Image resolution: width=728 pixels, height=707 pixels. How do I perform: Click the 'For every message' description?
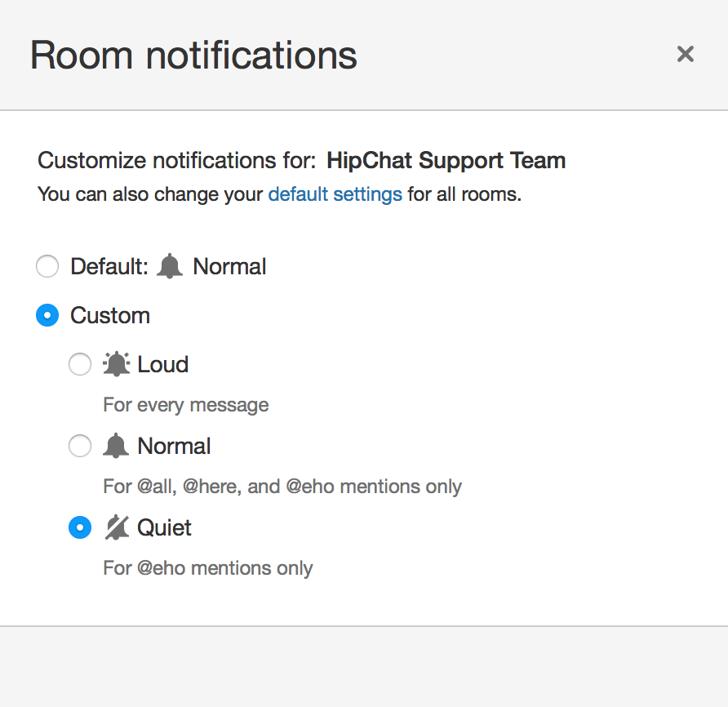[x=186, y=405]
